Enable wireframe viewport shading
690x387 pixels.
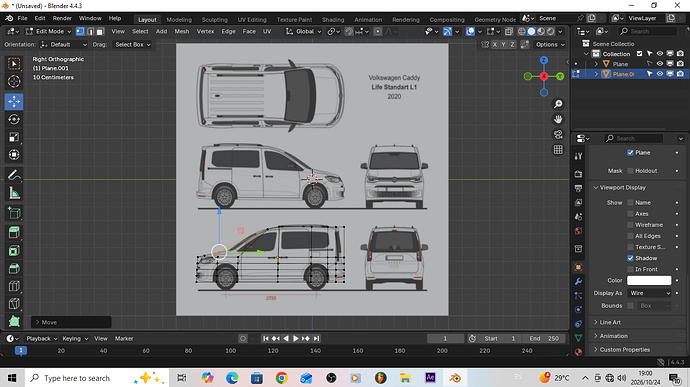coord(521,31)
